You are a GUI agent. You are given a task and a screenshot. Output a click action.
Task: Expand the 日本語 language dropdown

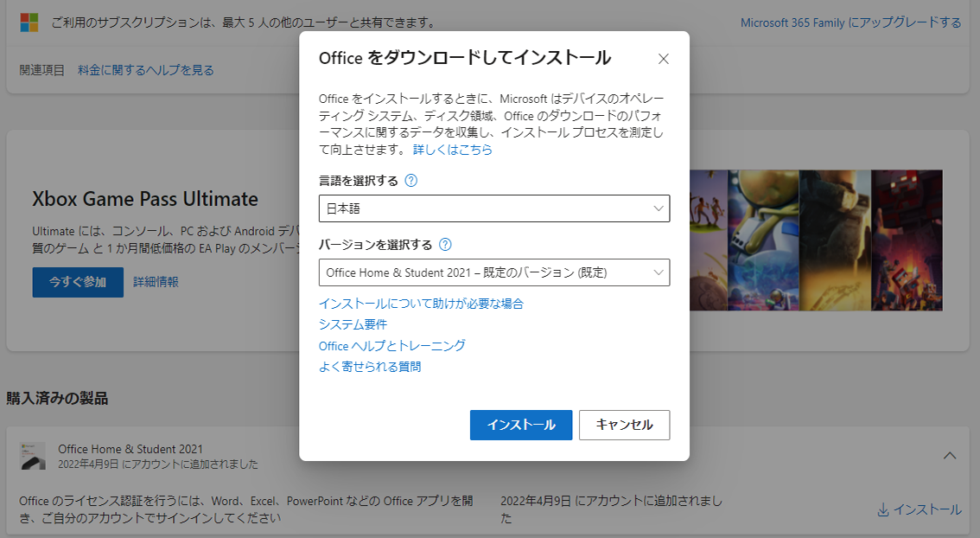pyautogui.click(x=493, y=208)
